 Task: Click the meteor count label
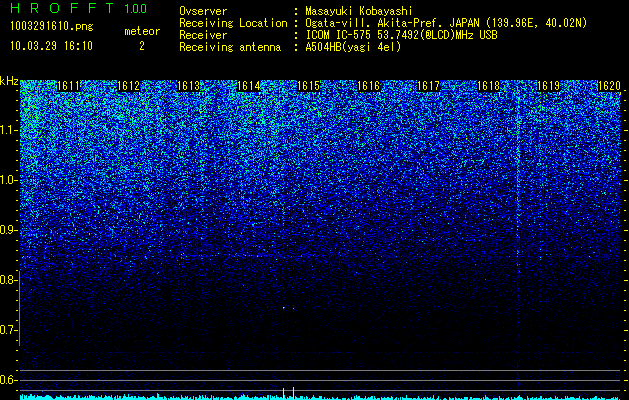[x=142, y=31]
